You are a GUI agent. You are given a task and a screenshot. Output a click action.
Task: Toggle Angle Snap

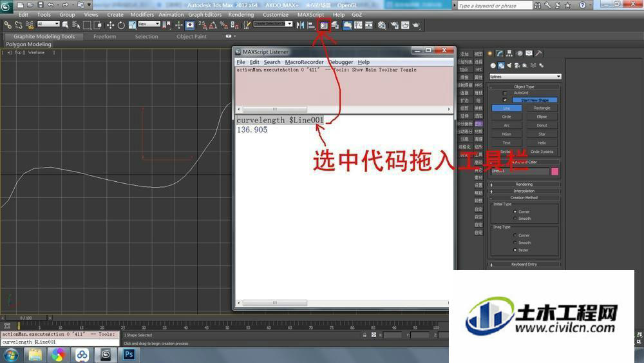213,26
